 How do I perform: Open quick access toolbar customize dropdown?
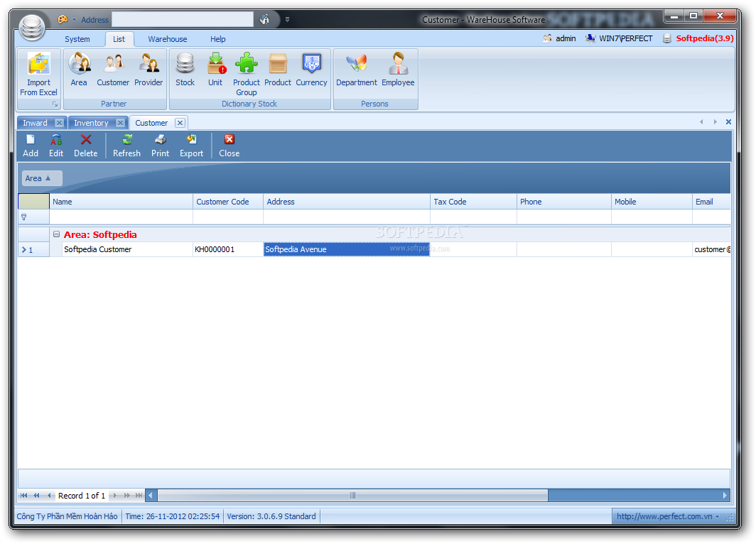(287, 20)
